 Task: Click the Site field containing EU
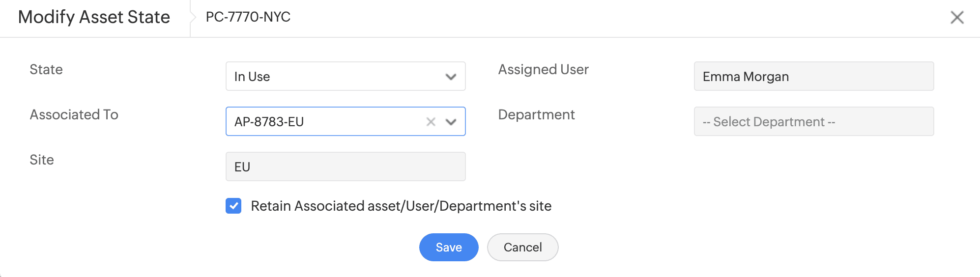click(345, 167)
